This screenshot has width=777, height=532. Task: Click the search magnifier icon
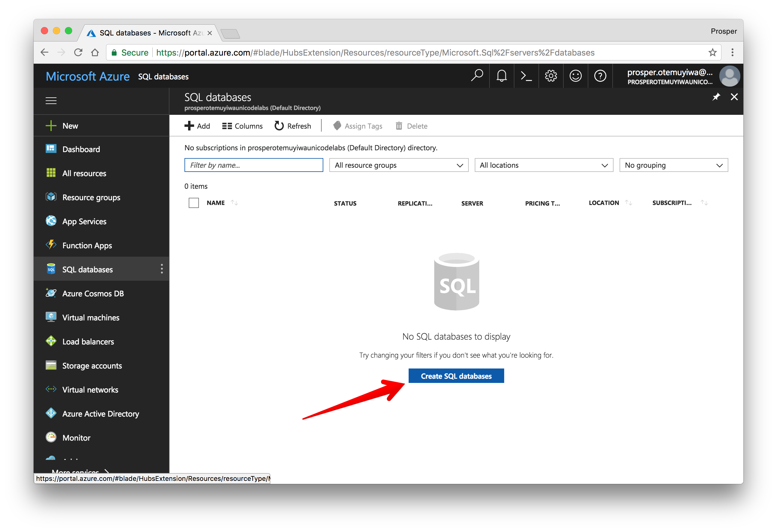(x=477, y=76)
